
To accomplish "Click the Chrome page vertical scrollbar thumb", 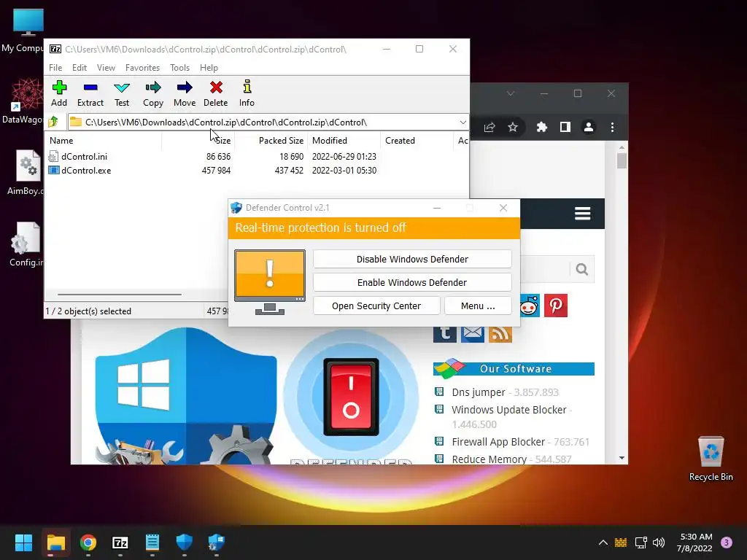I will 622,160.
